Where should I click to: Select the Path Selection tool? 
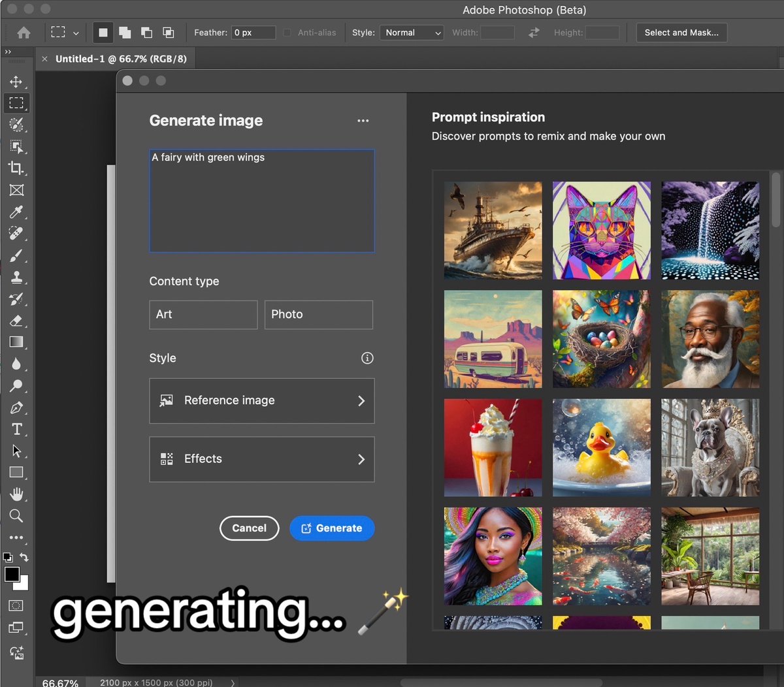[x=16, y=451]
